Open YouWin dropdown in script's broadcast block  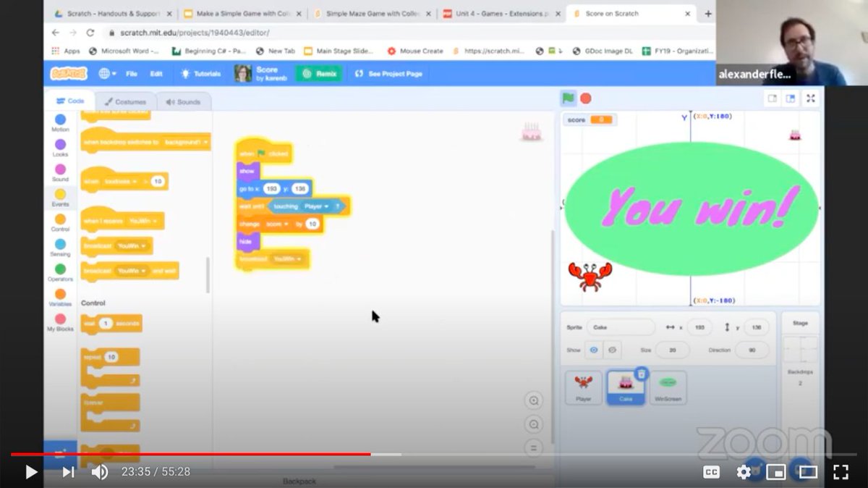[x=287, y=258]
